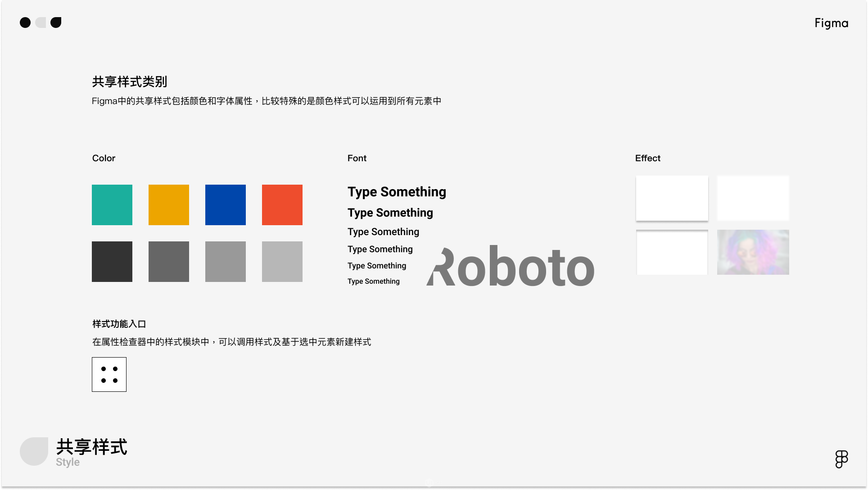This screenshot has height=490, width=868.
Task: Click the Figma text top right
Action: (x=831, y=23)
